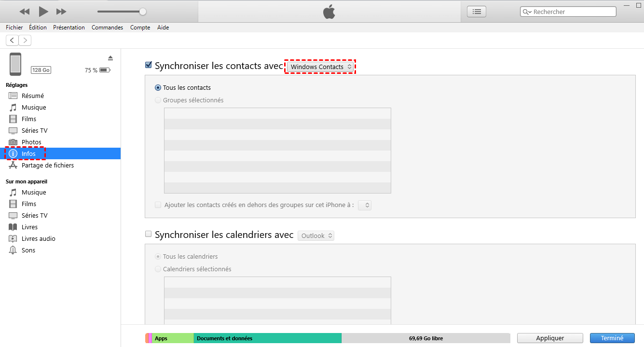Uncheck Synchroniser les contacts avec

148,64
